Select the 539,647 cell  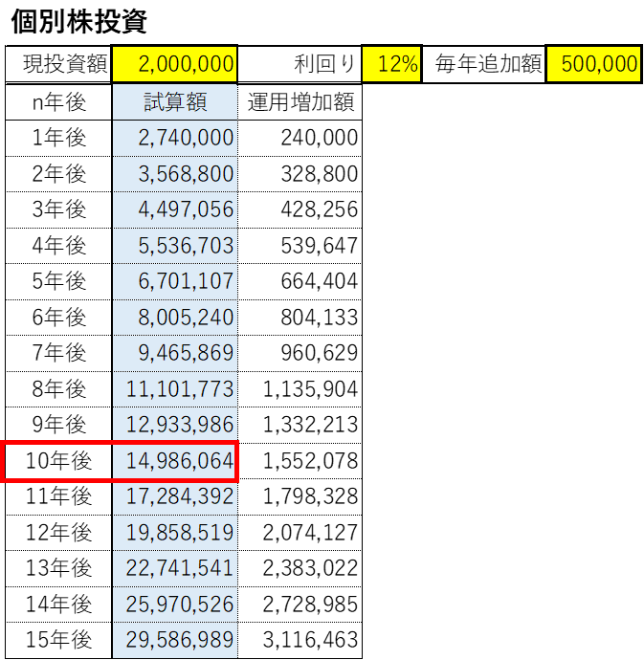pyautogui.click(x=300, y=246)
